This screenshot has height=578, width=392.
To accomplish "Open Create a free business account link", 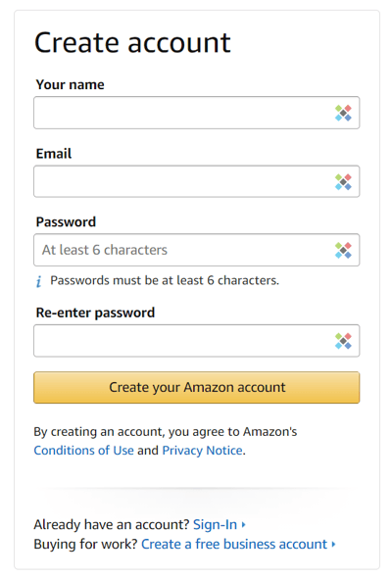I will [x=234, y=544].
